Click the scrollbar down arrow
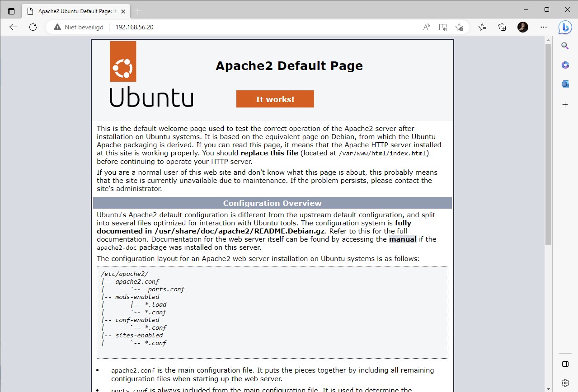The image size is (578, 392). click(x=548, y=388)
